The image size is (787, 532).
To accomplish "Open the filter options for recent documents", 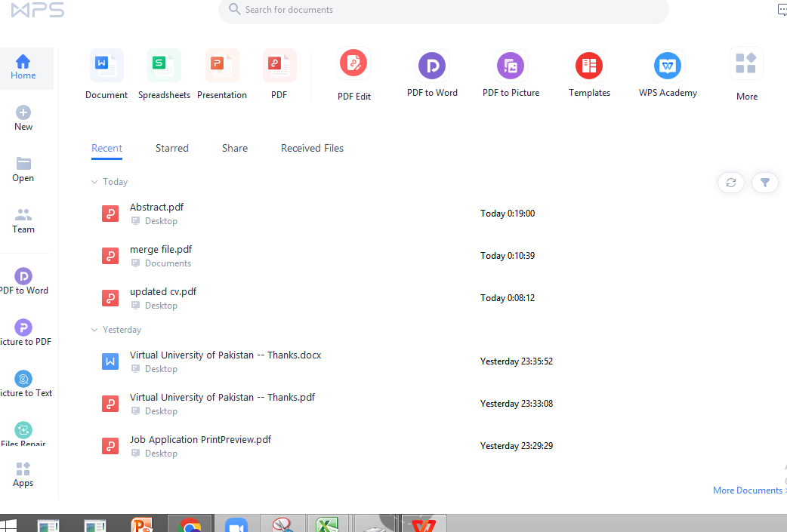I will (764, 182).
